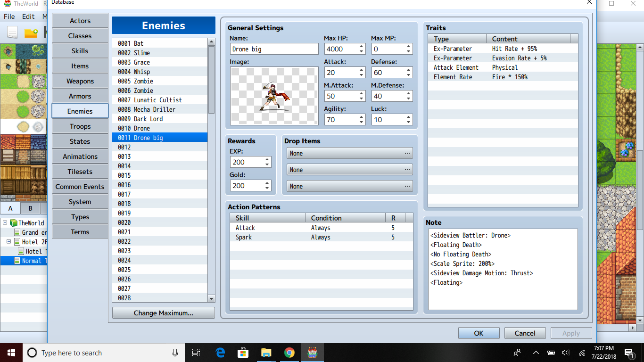Image resolution: width=644 pixels, height=362 pixels.
Task: Click inside the Note text box
Action: tap(503, 269)
